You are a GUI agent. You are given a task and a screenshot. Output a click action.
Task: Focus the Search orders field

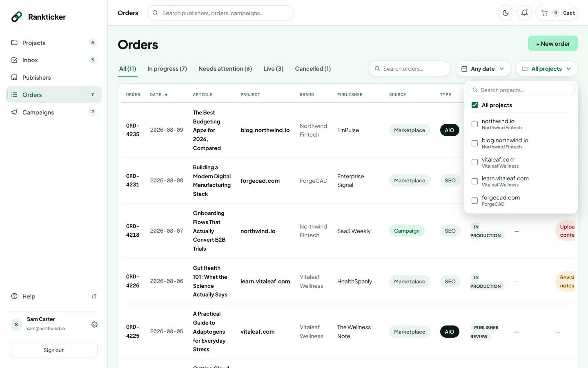coord(409,69)
